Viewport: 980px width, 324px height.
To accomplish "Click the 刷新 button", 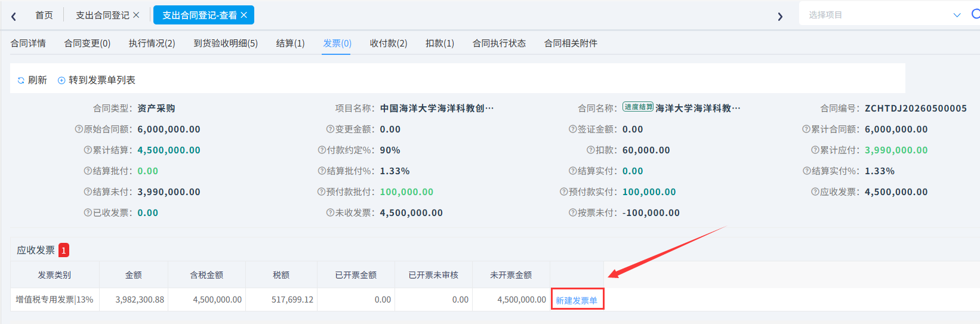I will point(32,80).
